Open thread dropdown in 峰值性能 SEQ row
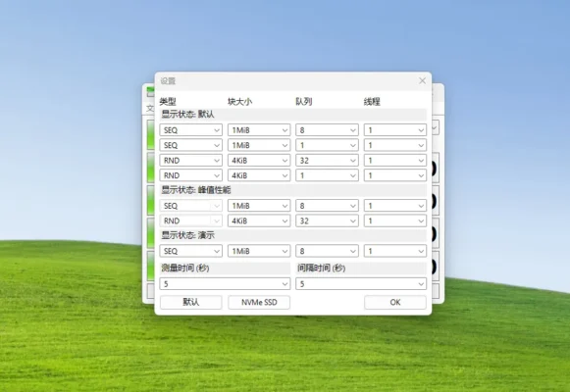 395,206
